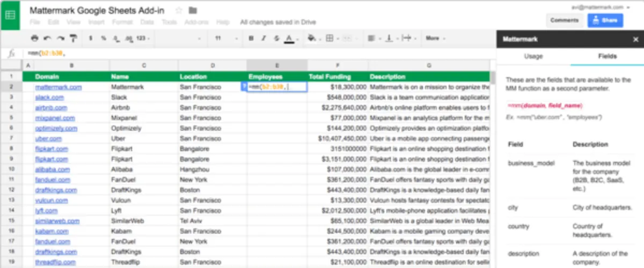Star the Mattermark Google Sheets Add-in document

click(179, 11)
